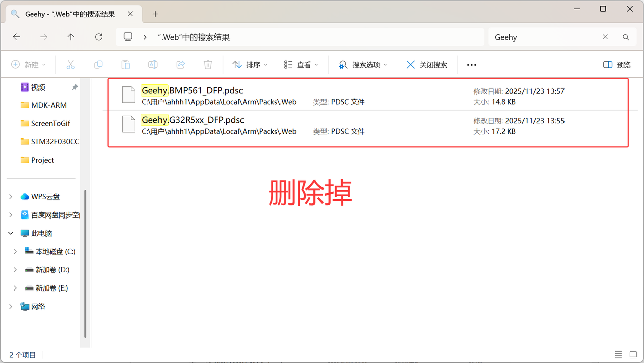Select the file name Geehy.G32R5xx_DFP.pdsc

click(193, 120)
